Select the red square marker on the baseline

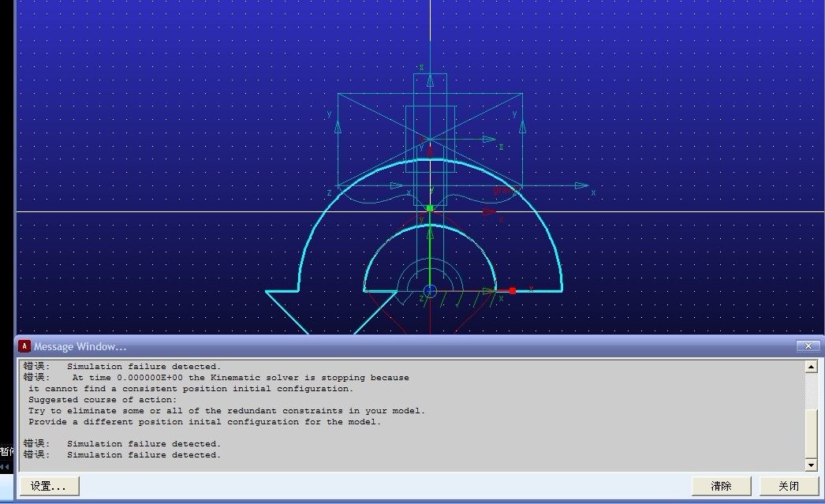(x=513, y=291)
